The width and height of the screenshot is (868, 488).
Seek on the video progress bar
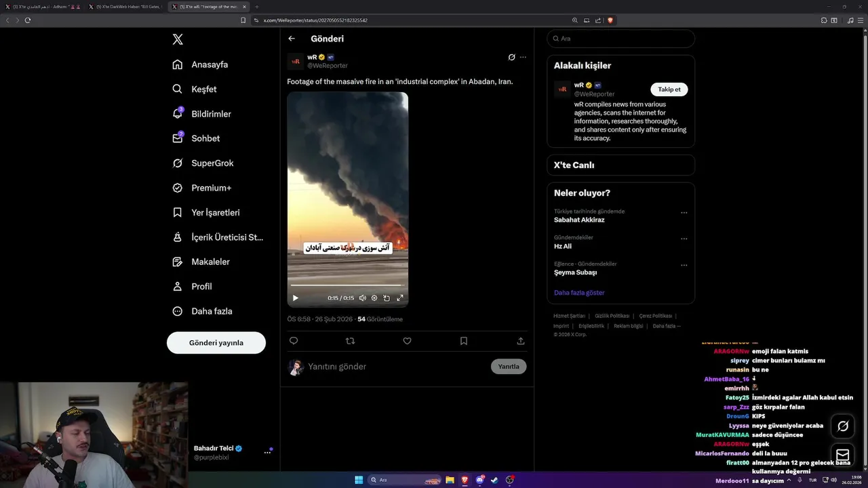tap(347, 286)
